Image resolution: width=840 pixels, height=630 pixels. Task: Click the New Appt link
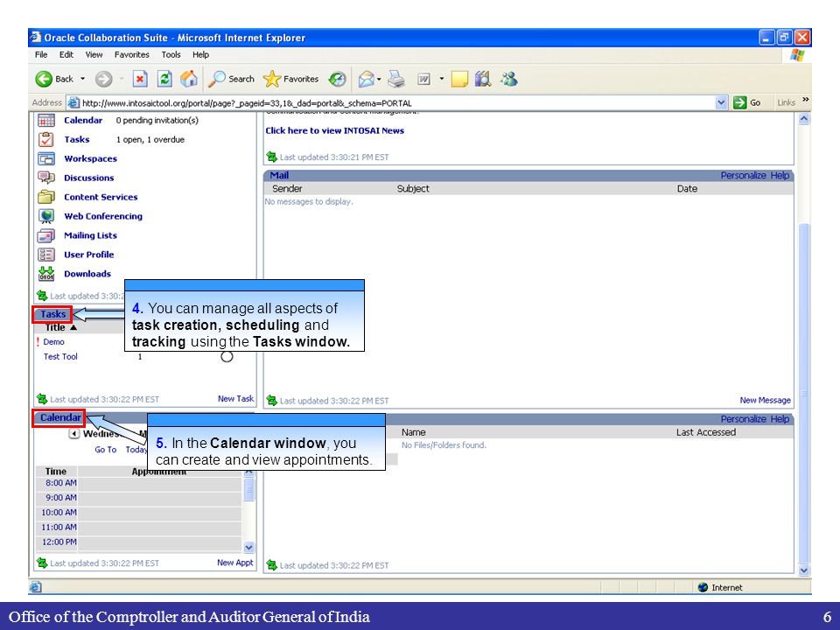[235, 563]
